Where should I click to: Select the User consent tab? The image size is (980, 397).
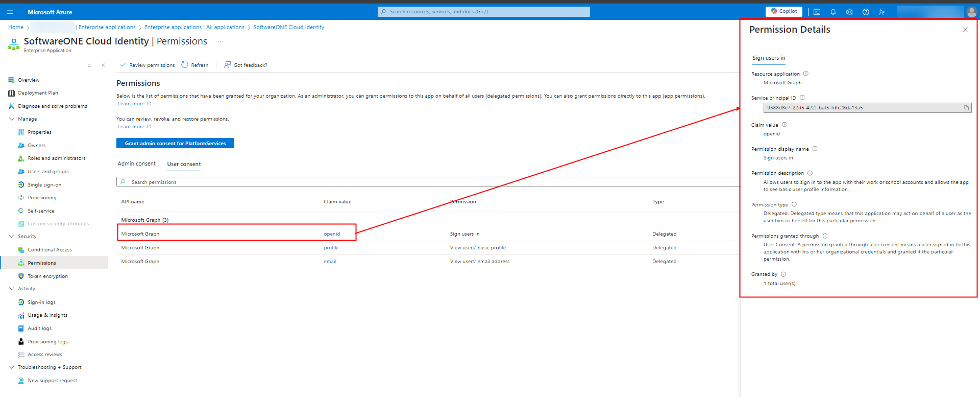(184, 164)
